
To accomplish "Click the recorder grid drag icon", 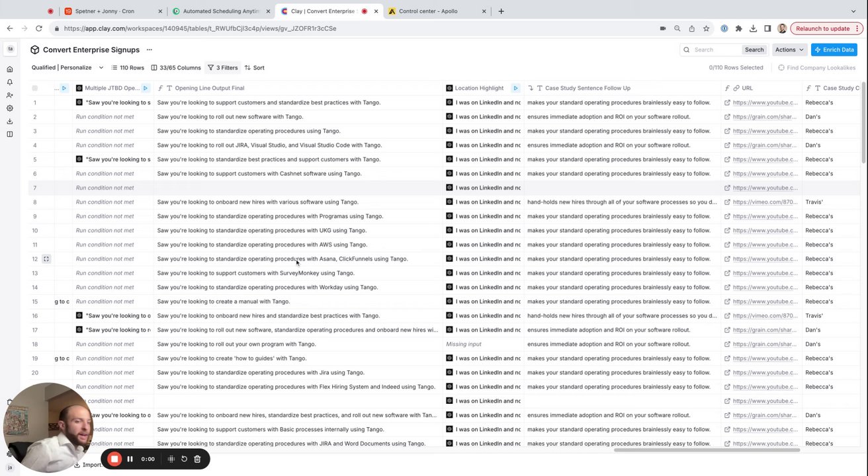I will tap(171, 459).
